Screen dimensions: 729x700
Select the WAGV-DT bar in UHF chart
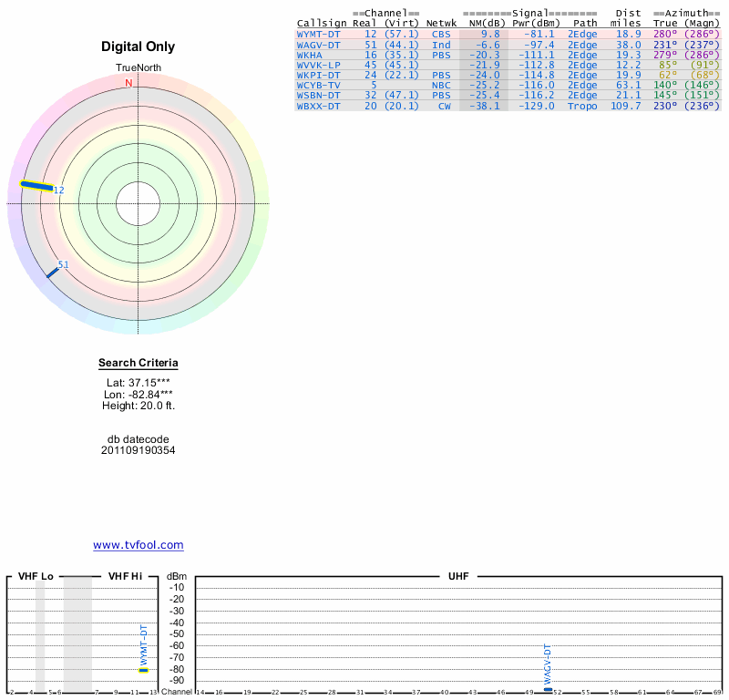coord(547,689)
